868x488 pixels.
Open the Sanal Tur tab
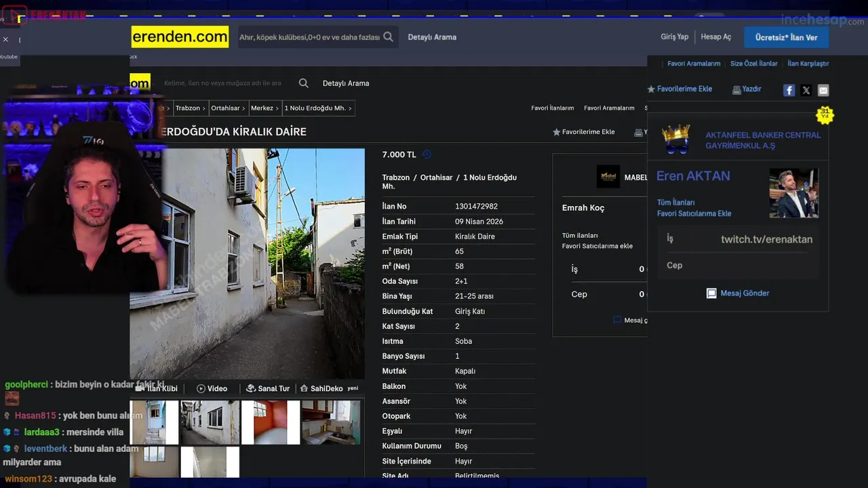click(268, 388)
